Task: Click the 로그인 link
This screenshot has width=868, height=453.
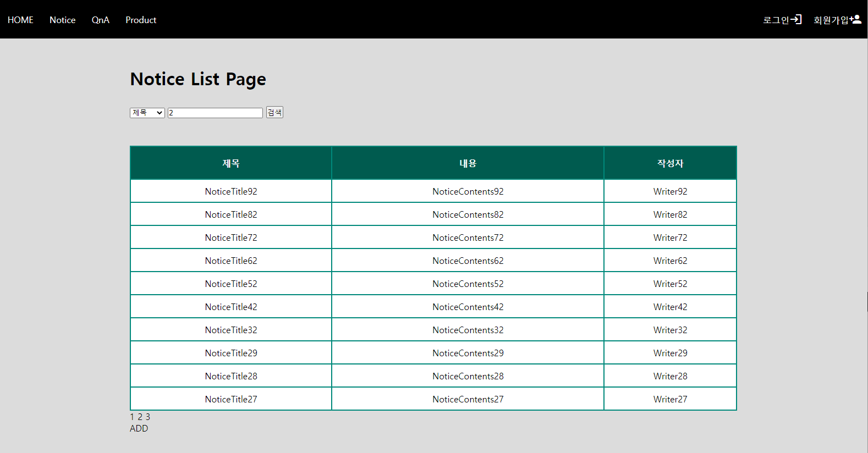Action: pos(776,20)
